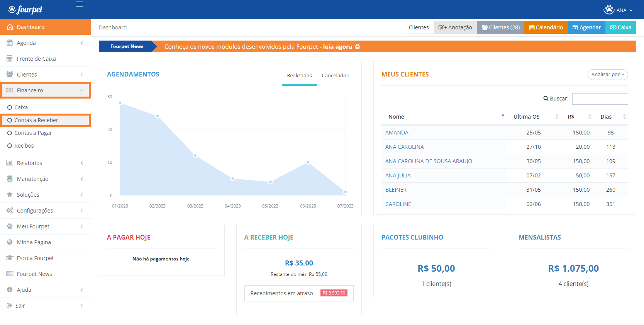The image size is (644, 325).
Task: Click the R$ 3.592,50 overdue badge
Action: (x=334, y=293)
